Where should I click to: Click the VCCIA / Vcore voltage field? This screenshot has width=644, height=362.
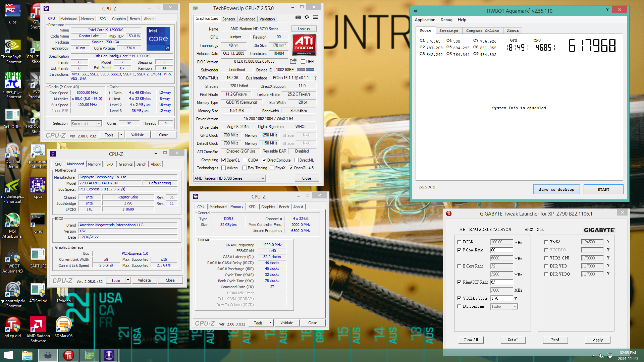tap(501, 298)
